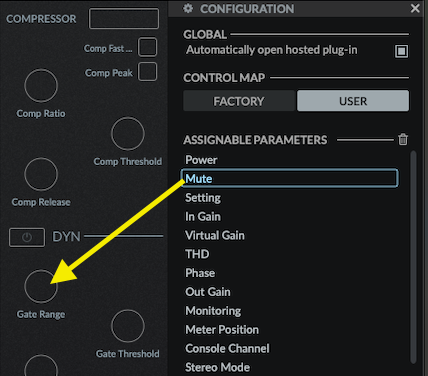Click the Configuration gear icon
428x376 pixels.
click(188, 8)
